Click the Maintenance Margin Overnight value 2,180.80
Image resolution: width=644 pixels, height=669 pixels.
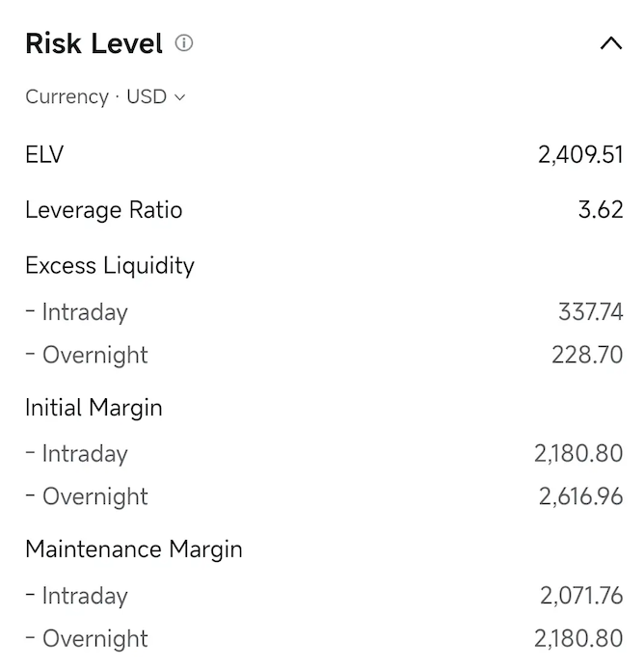pos(578,638)
